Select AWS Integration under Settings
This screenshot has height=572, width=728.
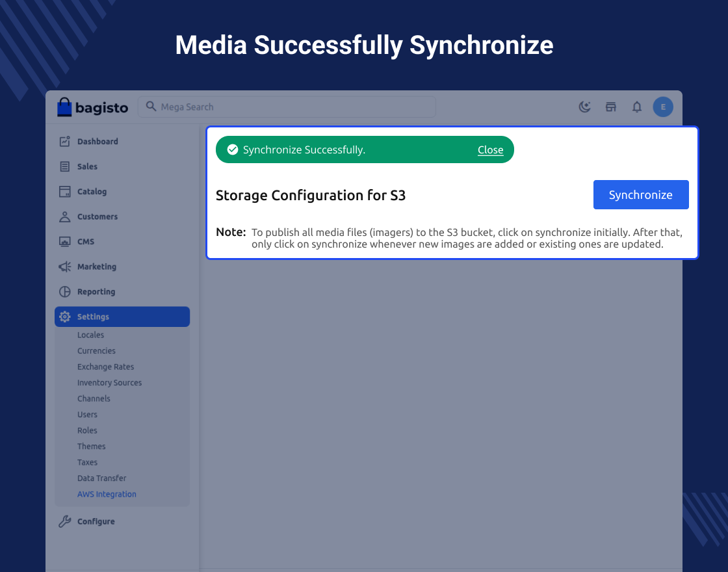107,495
